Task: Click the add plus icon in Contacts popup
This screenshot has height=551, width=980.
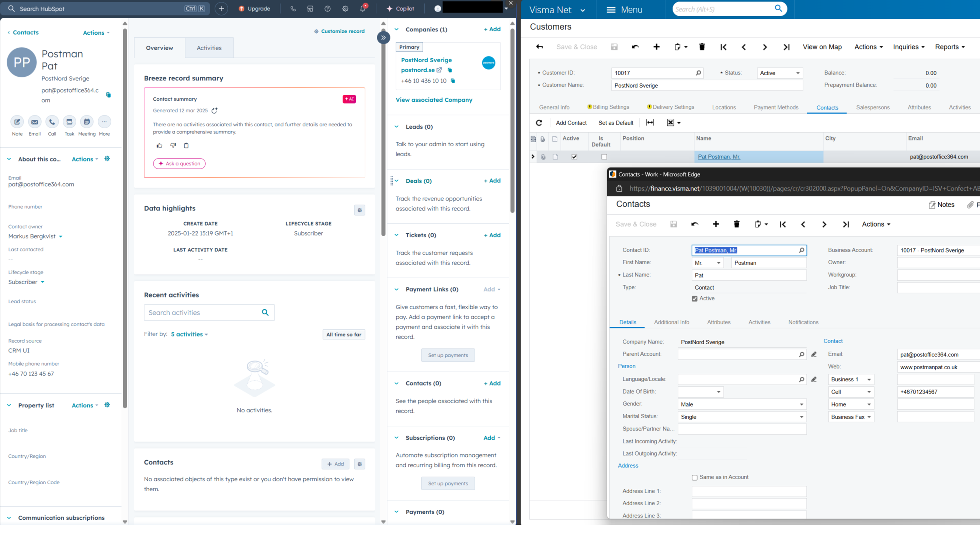Action: (716, 224)
